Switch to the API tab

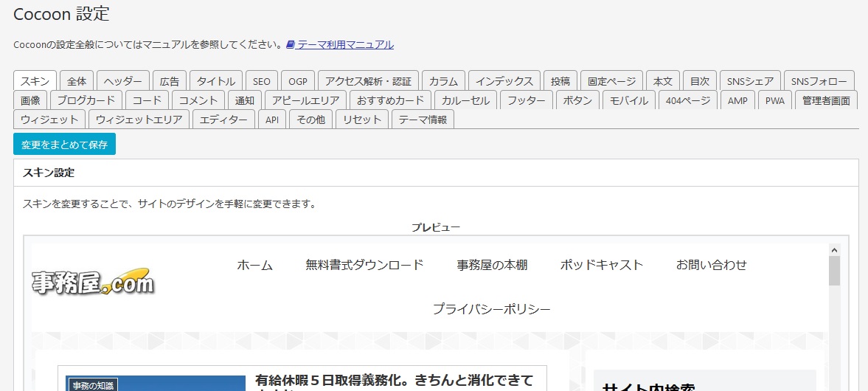[272, 119]
